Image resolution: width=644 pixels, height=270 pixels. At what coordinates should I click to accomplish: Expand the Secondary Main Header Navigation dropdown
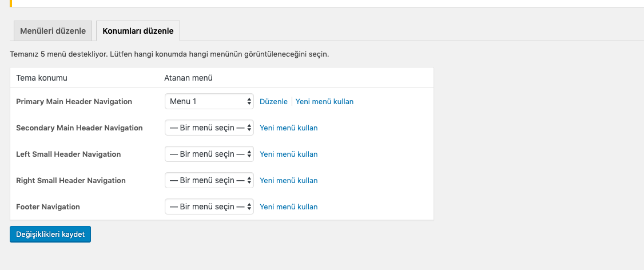pos(209,128)
